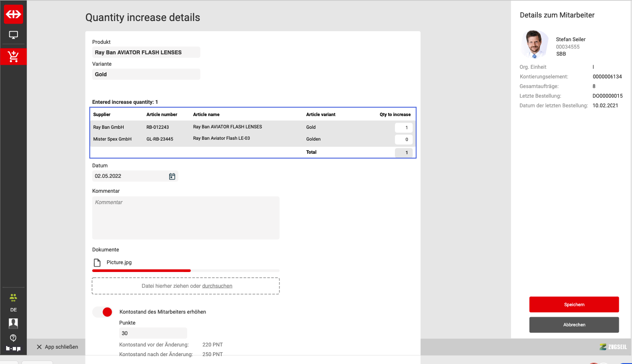Open the user profile avatar icon
Screen dimensions: 632x364
point(13,324)
